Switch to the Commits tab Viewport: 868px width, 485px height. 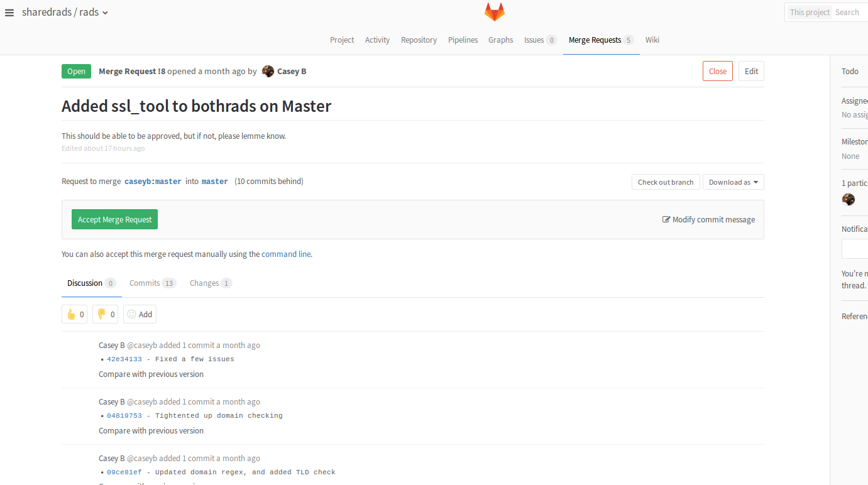(152, 283)
